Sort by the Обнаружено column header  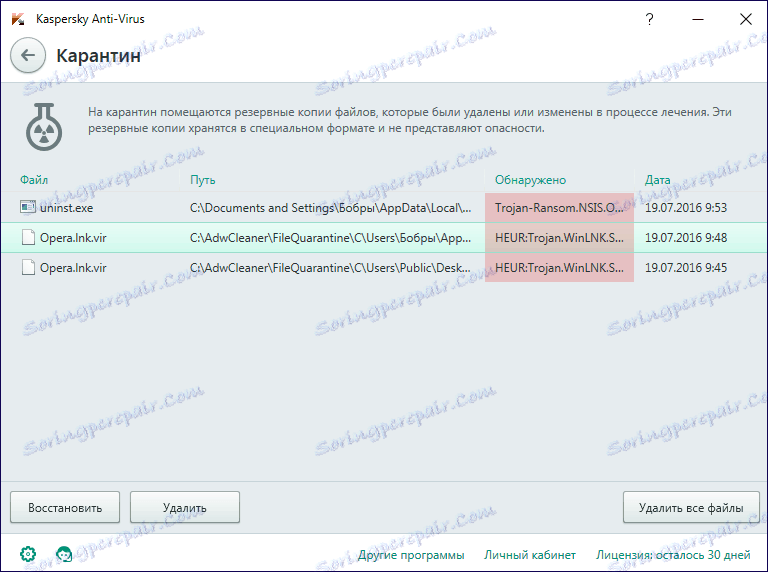click(x=530, y=180)
